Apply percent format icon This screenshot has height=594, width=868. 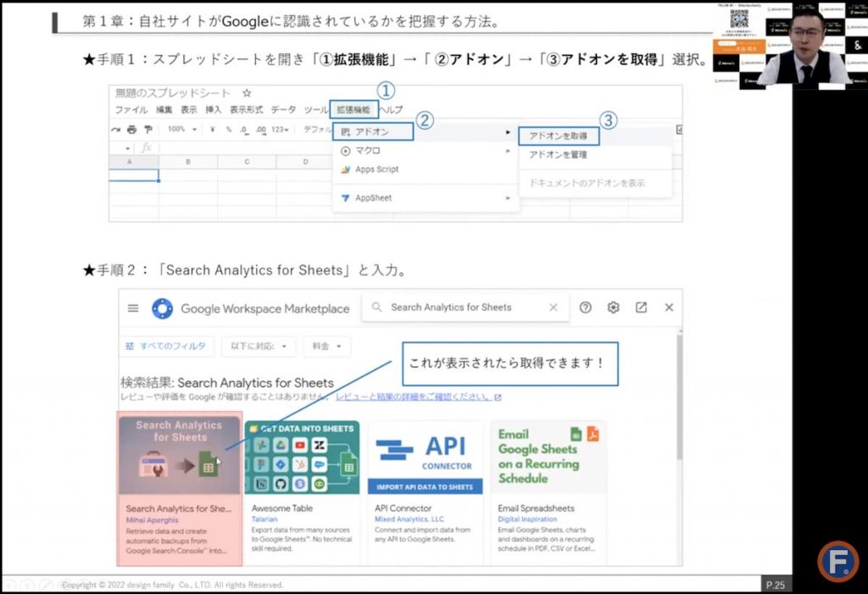pyautogui.click(x=229, y=130)
